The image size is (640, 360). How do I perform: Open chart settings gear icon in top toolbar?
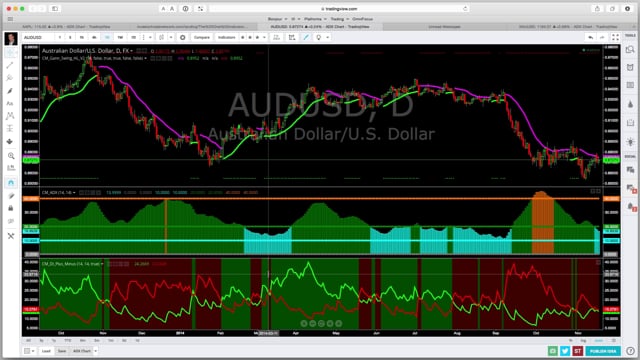click(182, 37)
